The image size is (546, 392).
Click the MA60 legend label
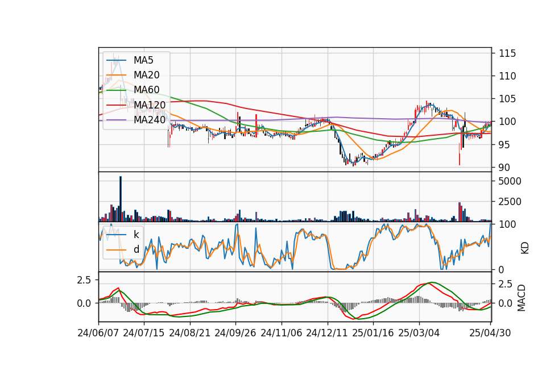pyautogui.click(x=146, y=90)
